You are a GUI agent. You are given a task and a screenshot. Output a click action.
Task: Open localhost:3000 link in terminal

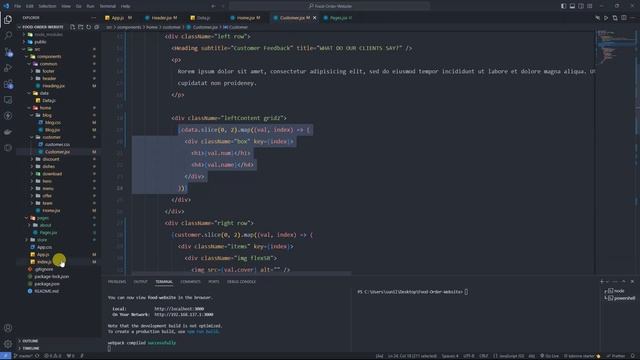point(179,309)
